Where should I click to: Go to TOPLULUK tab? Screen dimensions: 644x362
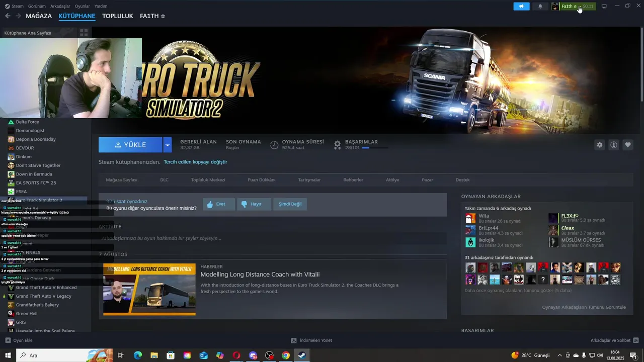tap(118, 16)
